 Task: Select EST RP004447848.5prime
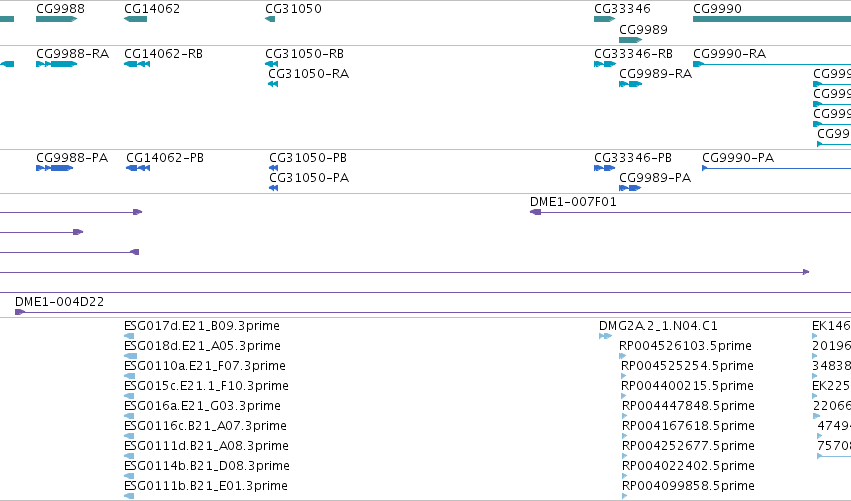coord(688,406)
